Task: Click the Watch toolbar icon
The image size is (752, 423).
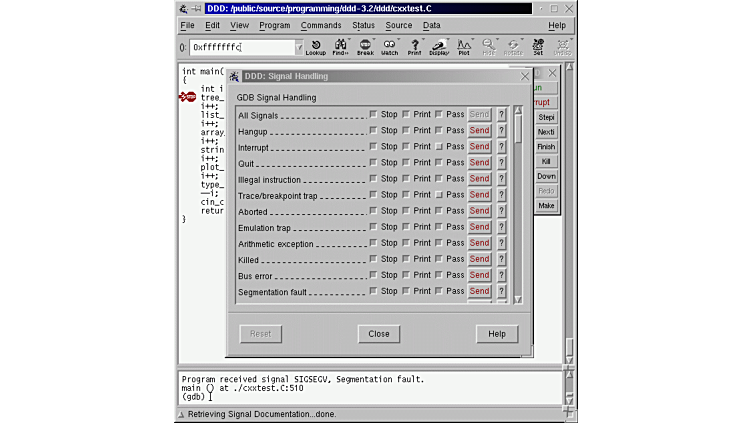Action: [x=389, y=46]
